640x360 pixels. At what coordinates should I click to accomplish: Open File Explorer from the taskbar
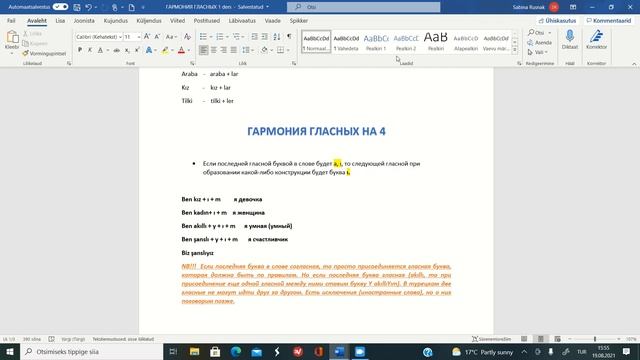(194, 351)
